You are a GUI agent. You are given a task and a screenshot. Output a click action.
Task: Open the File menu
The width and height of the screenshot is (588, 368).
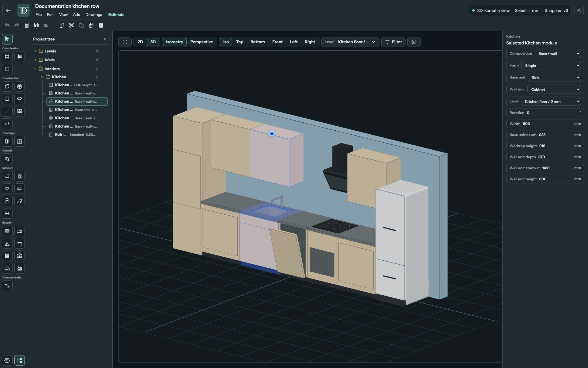[x=39, y=15]
